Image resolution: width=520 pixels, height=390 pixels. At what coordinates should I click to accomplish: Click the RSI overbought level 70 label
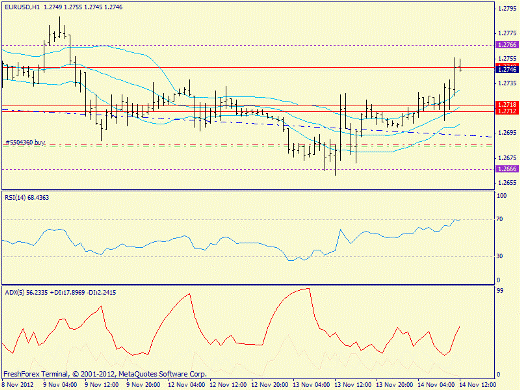(500, 219)
